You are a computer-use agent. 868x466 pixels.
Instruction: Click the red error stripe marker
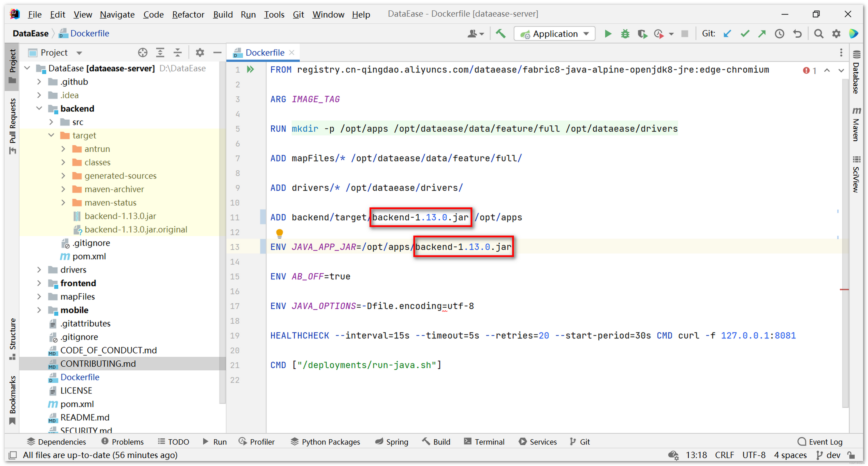click(844, 289)
